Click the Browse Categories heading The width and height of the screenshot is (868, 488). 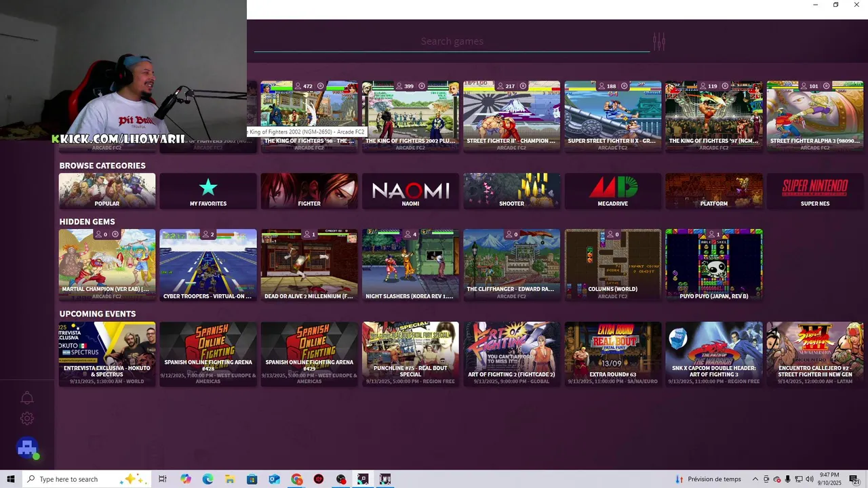pos(102,165)
